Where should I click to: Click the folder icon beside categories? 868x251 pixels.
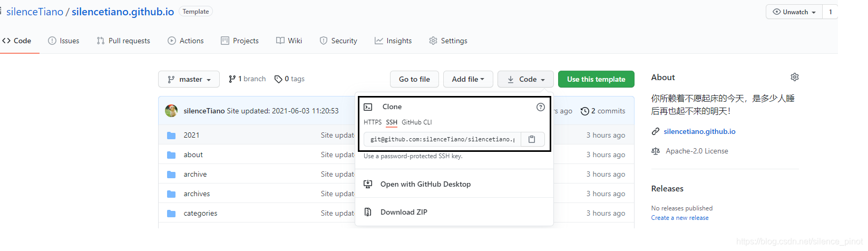click(171, 214)
